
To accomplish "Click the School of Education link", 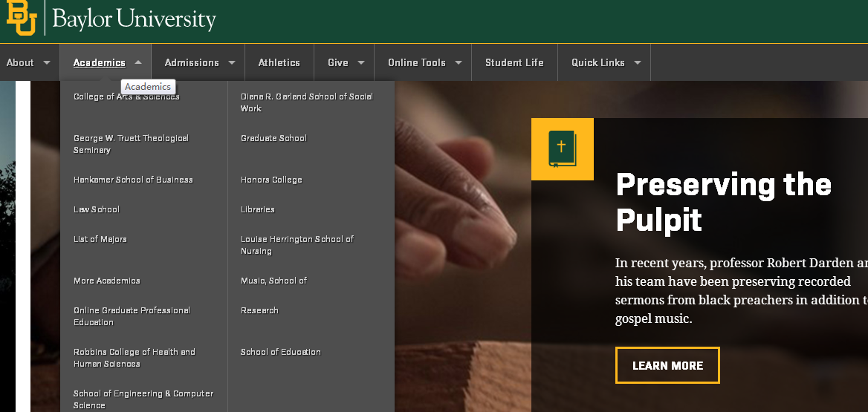I will (281, 353).
